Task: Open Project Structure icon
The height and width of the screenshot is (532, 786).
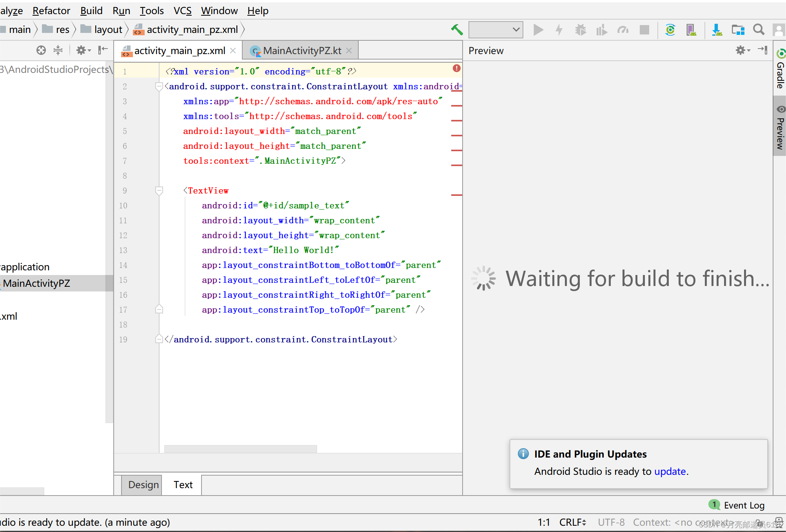Action: pos(738,30)
